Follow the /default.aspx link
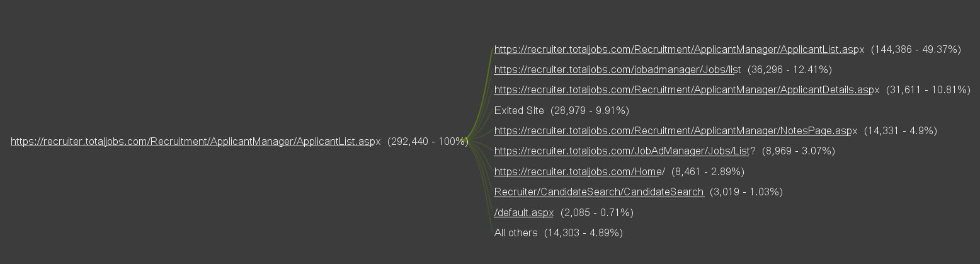The image size is (980, 264). coord(524,213)
